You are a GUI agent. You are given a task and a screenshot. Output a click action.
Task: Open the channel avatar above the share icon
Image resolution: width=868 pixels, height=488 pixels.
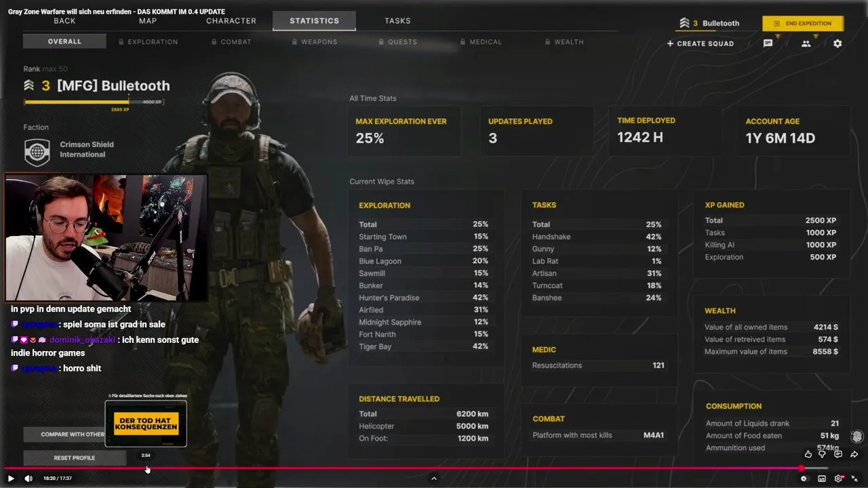pyautogui.click(x=857, y=436)
